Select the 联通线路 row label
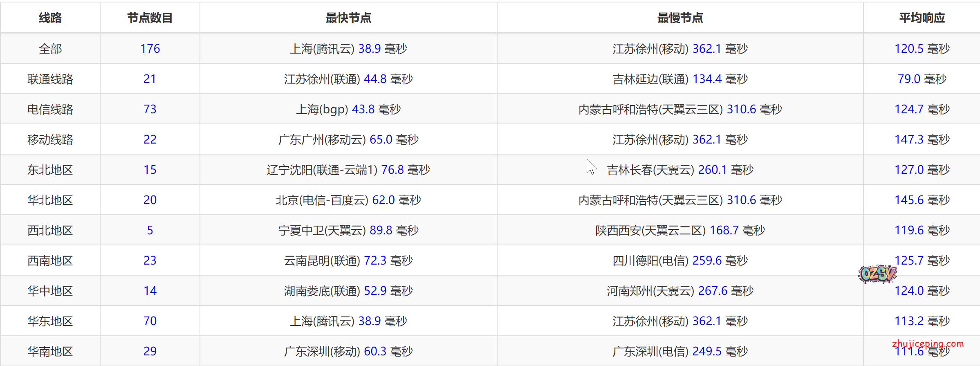Viewport: 980px width, 366px height. [x=50, y=79]
